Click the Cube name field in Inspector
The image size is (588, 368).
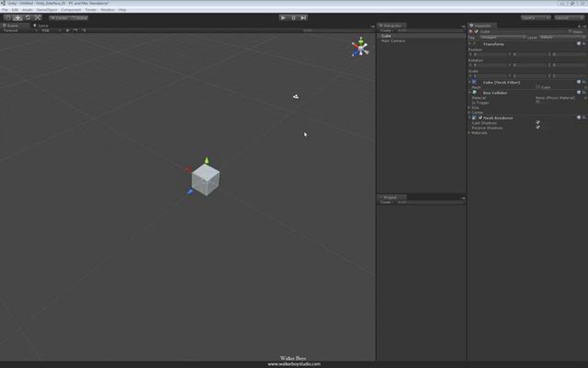pos(523,32)
